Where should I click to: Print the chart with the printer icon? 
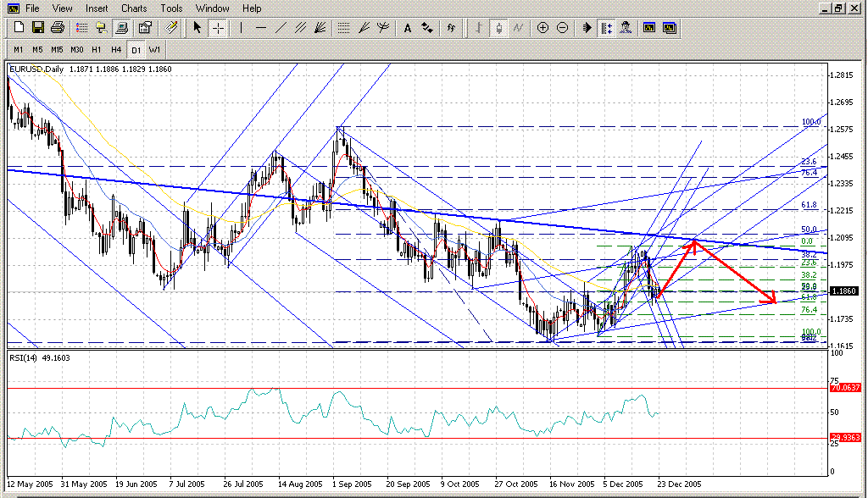pyautogui.click(x=55, y=28)
